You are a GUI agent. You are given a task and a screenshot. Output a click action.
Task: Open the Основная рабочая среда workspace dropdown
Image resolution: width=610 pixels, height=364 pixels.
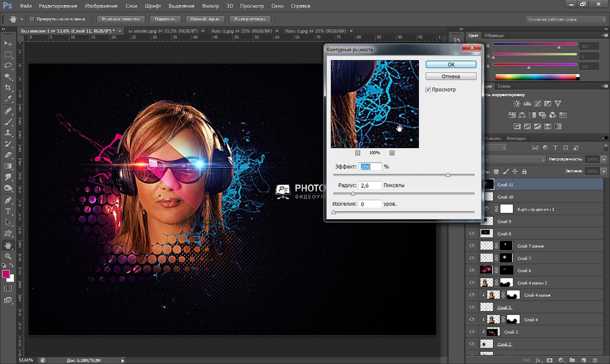click(565, 20)
